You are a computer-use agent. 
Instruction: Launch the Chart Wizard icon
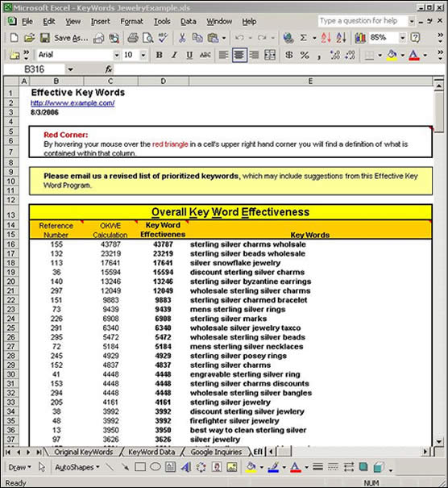(360, 38)
